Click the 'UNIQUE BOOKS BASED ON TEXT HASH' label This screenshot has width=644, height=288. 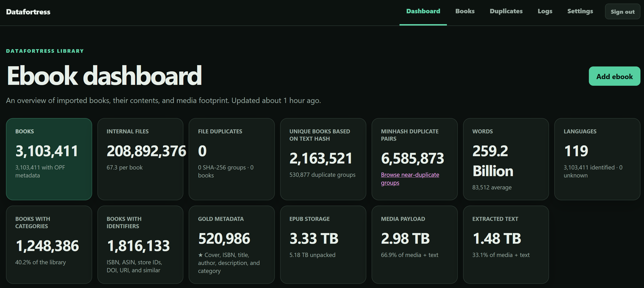(x=320, y=135)
